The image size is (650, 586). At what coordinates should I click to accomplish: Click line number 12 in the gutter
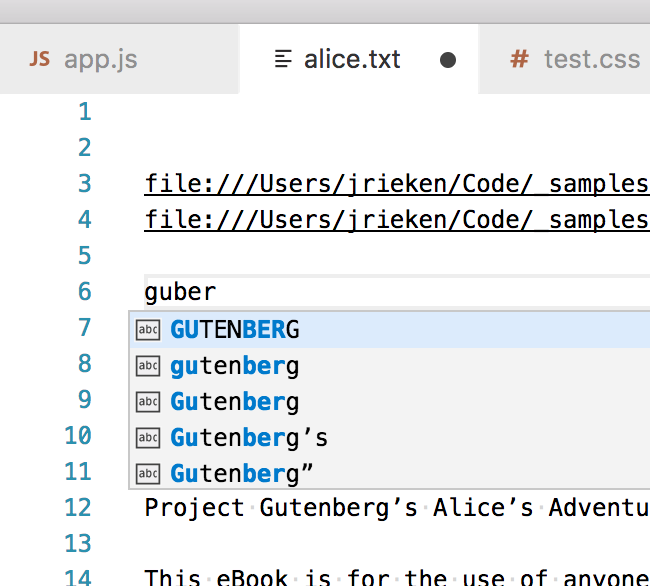pyautogui.click(x=78, y=508)
